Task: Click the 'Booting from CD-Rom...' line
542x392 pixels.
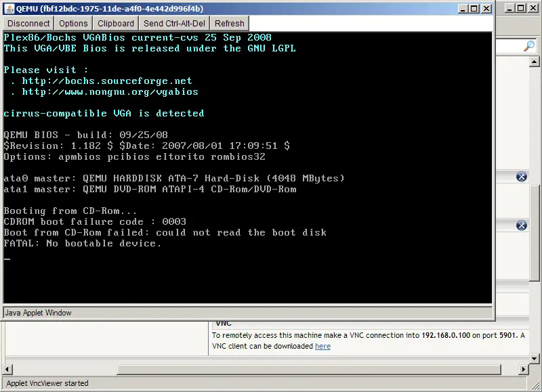Action: pyautogui.click(x=70, y=211)
